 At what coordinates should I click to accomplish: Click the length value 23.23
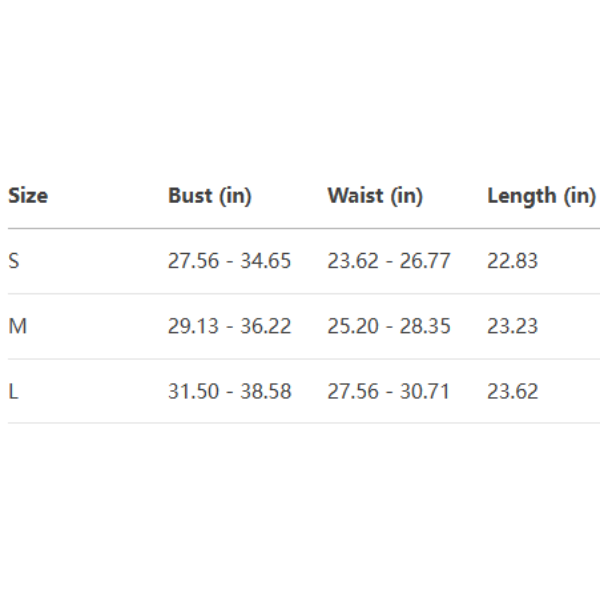[512, 326]
